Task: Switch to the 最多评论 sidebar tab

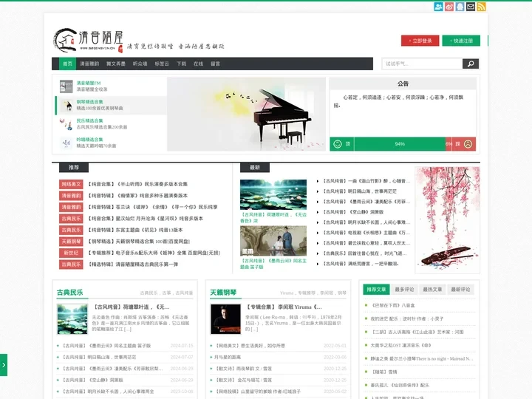Action: [404, 290]
